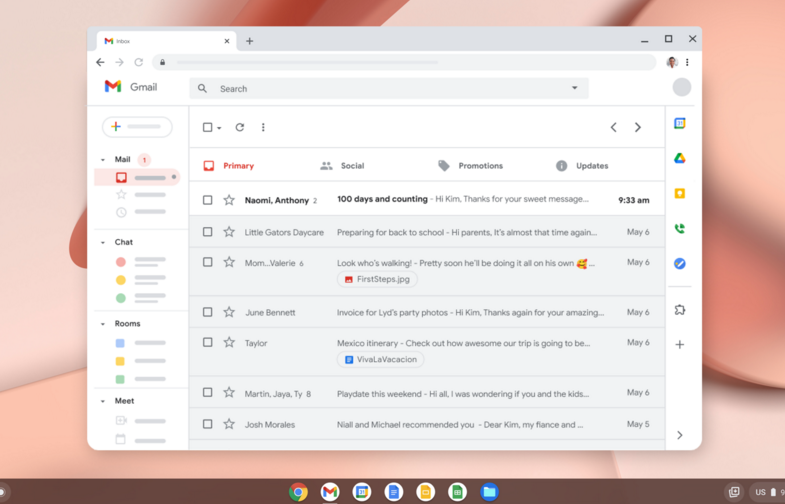Viewport: 785px width, 504px height.
Task: Open Google Drive side panel icon
Action: (679, 158)
